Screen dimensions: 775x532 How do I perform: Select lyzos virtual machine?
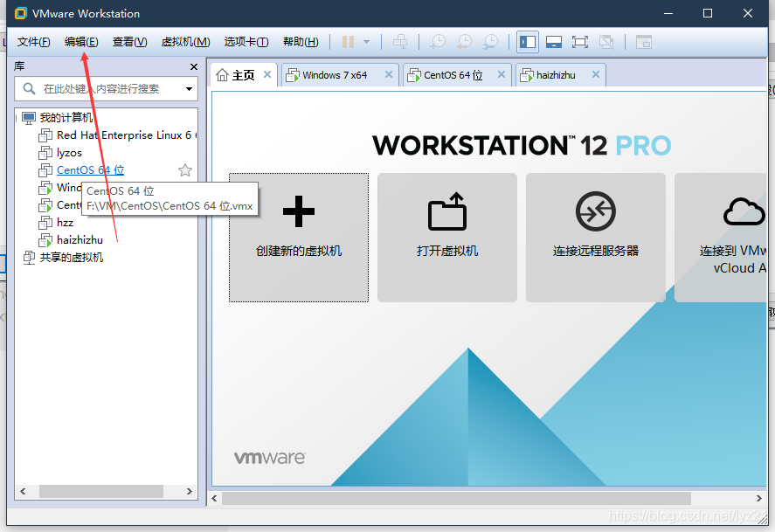pyautogui.click(x=69, y=153)
